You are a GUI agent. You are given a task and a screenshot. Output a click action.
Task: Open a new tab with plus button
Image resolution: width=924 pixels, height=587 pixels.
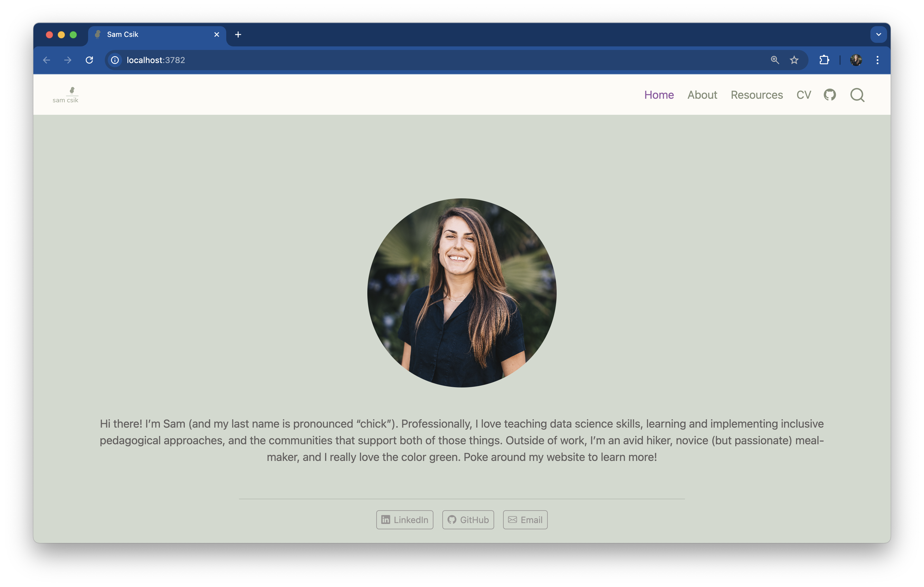pyautogui.click(x=238, y=34)
